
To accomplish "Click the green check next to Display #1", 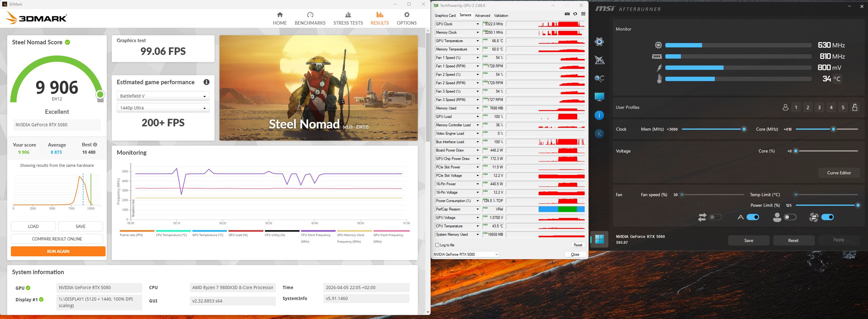I will pyautogui.click(x=41, y=299).
